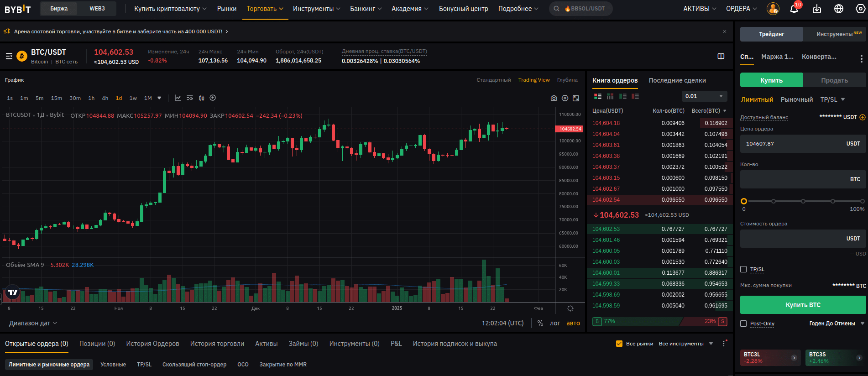Uncheck the Все рынки checkbox

click(x=619, y=344)
